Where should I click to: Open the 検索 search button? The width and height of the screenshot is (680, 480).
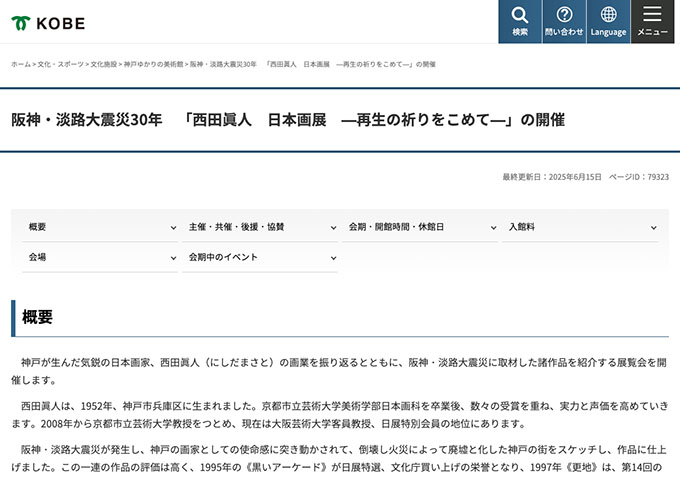coord(520,22)
